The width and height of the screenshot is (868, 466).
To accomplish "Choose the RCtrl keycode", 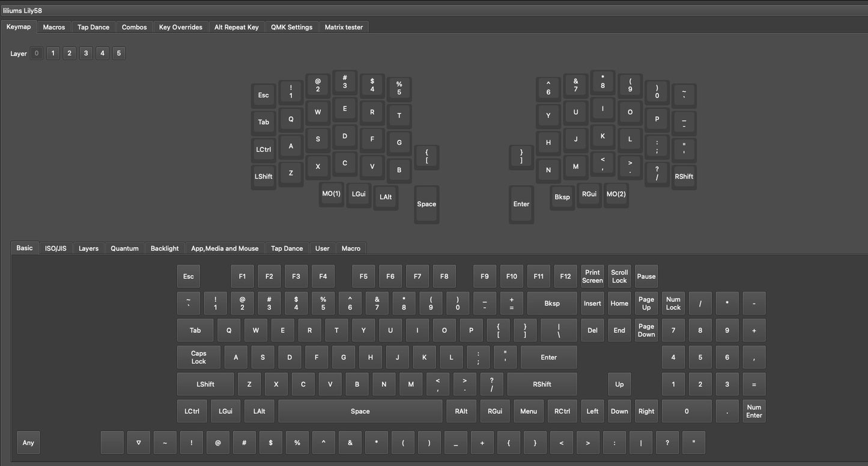I will 562,411.
